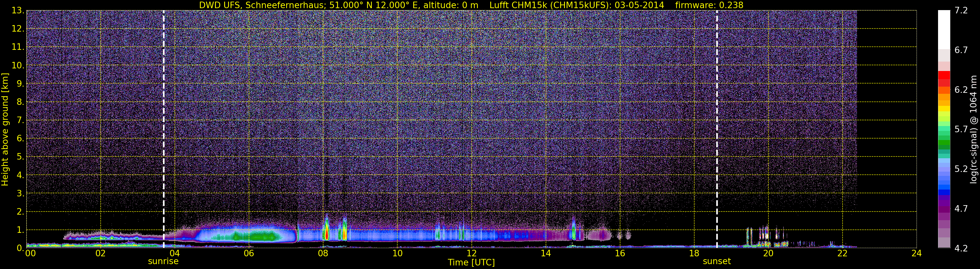Click the height axis tick label 13
This screenshot has height=269, width=980.
[x=18, y=11]
